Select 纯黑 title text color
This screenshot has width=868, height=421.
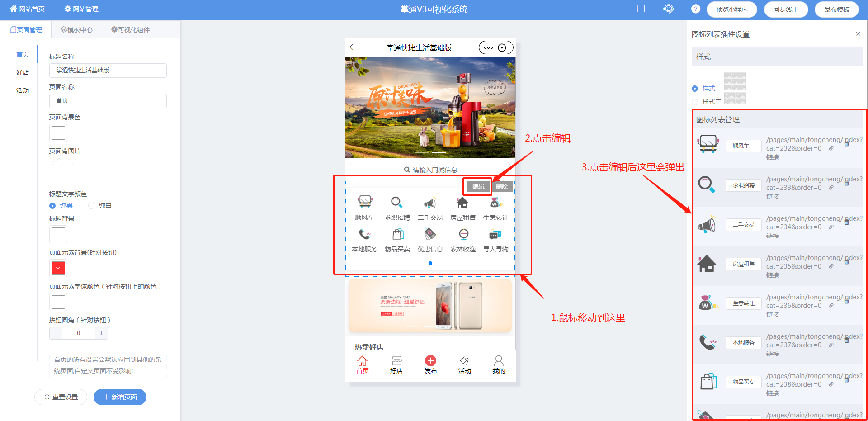(52, 206)
